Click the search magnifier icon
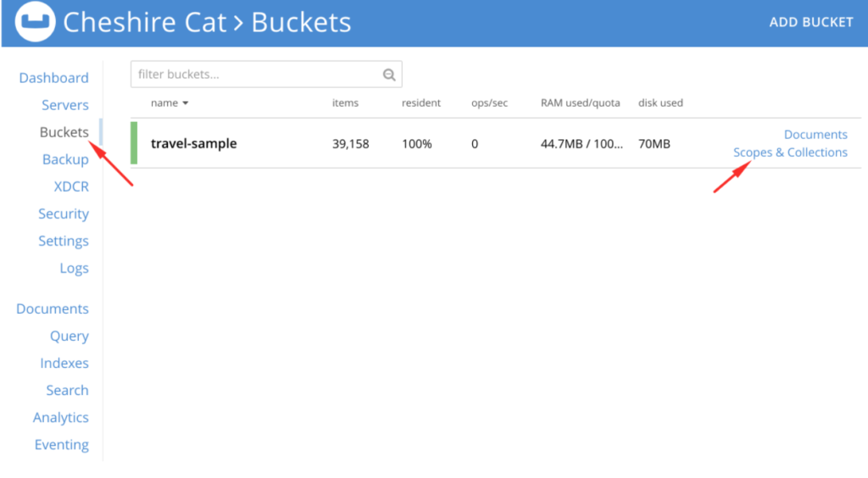The image size is (868, 478). point(389,75)
